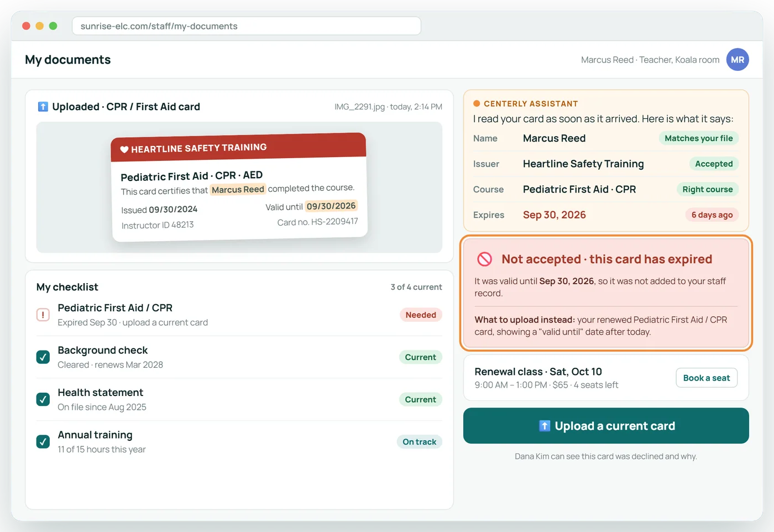Toggle the Annual training checkbox
This screenshot has width=774, height=532.
pos(43,442)
